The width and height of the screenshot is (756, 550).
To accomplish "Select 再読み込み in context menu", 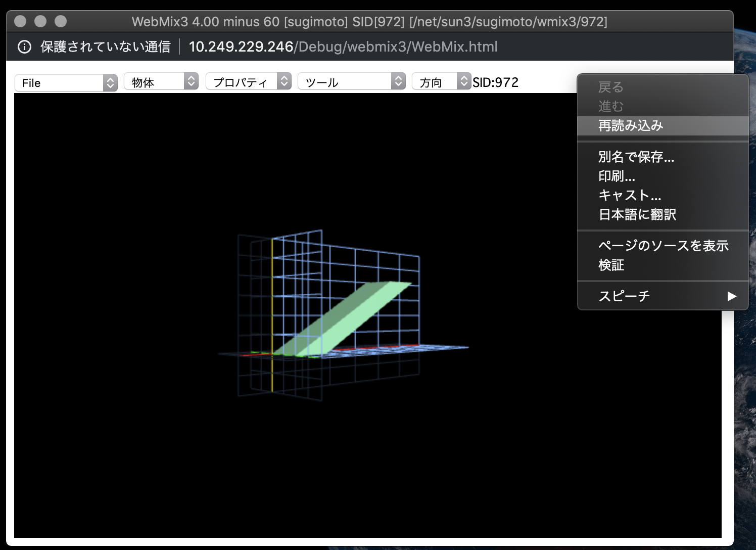I will 663,126.
